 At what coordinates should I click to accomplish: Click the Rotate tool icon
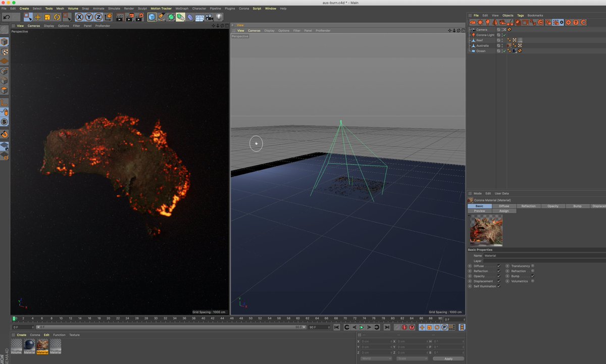click(57, 17)
